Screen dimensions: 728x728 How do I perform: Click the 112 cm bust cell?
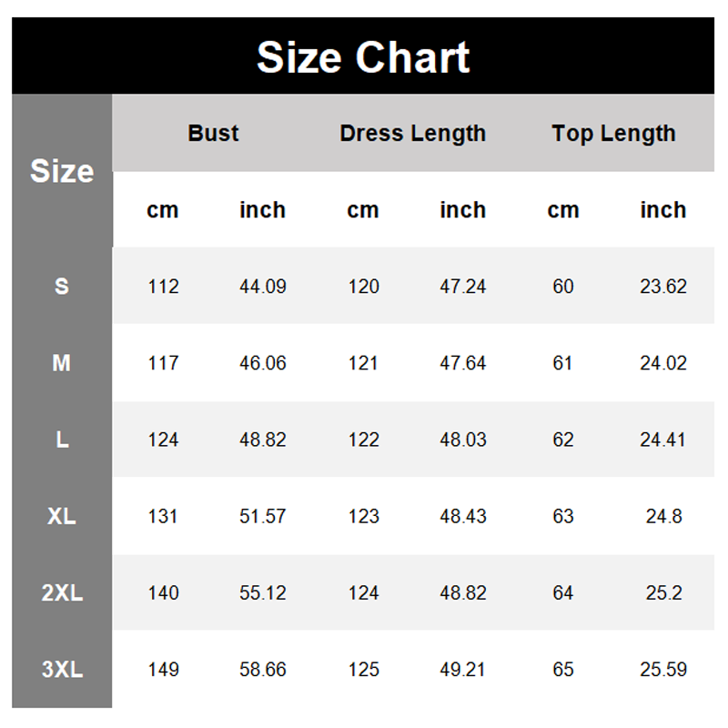163,286
